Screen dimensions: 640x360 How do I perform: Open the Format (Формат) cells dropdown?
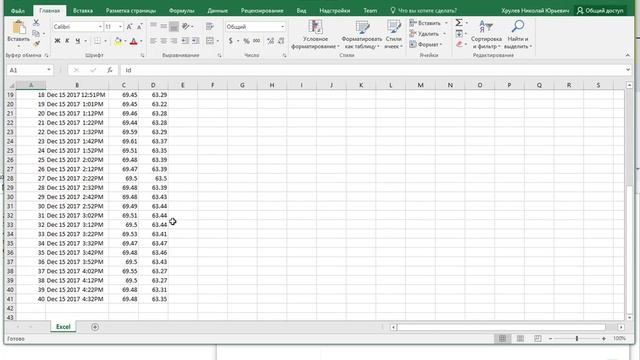[x=426, y=44]
